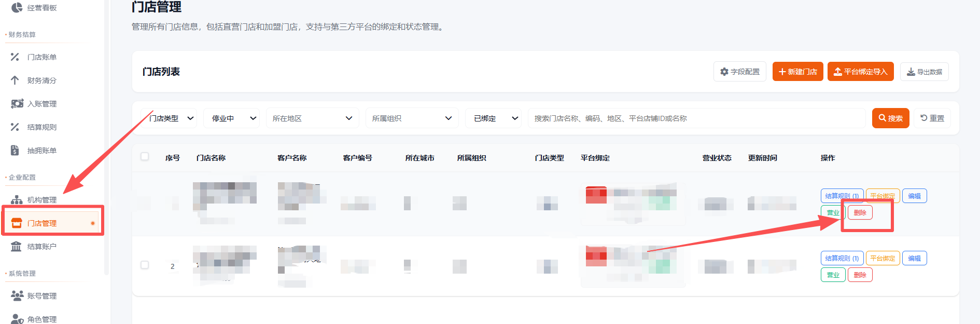Click the 字段配置 button

740,72
